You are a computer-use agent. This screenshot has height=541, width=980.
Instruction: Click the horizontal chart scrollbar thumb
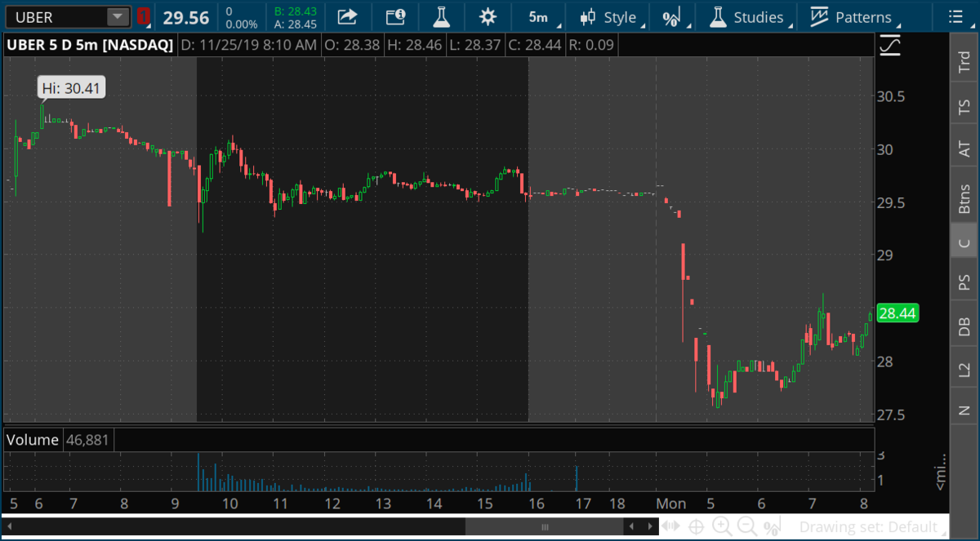click(x=545, y=526)
